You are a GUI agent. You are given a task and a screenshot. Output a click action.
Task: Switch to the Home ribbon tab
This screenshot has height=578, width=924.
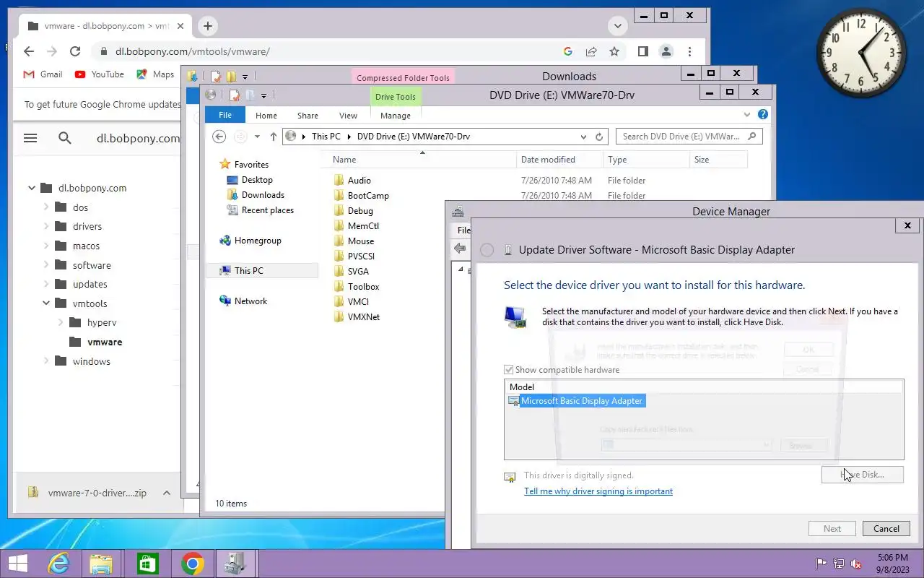[x=266, y=116]
